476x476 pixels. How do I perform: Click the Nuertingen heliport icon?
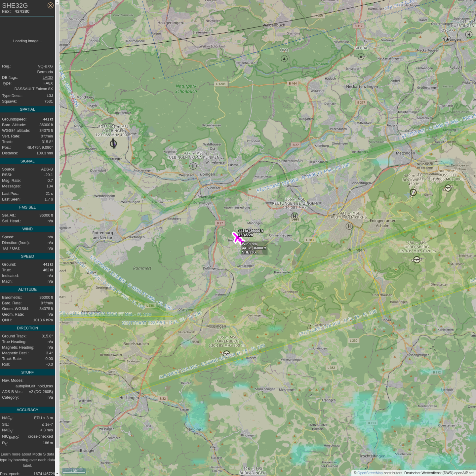pos(469,34)
